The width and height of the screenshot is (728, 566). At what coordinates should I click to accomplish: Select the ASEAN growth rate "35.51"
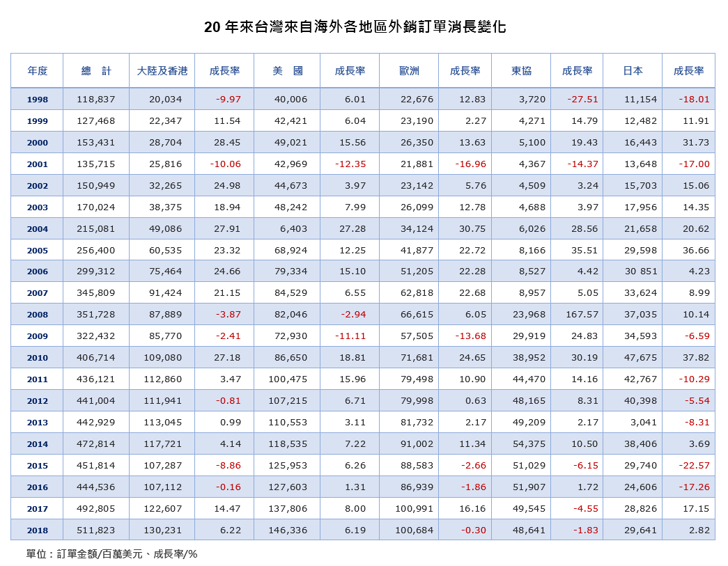[x=584, y=251]
